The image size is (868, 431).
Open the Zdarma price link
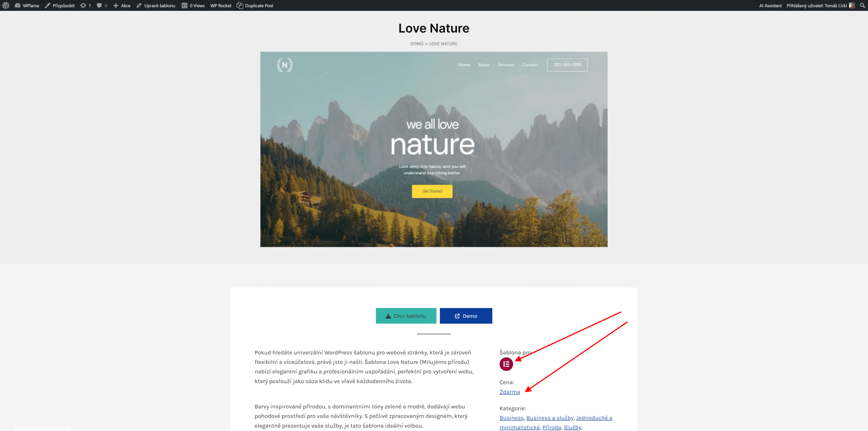coord(510,392)
